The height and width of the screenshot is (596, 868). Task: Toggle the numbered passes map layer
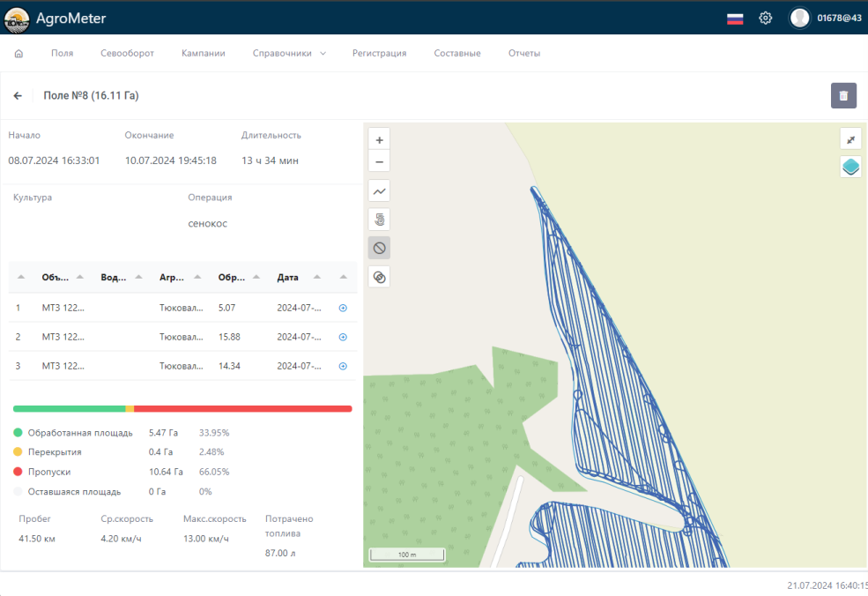tap(379, 220)
